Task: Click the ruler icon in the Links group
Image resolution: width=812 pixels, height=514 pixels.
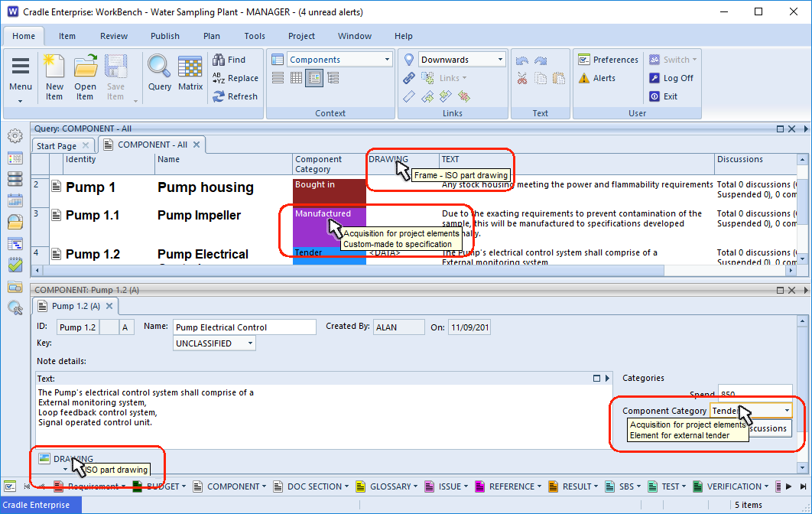Action: [409, 96]
